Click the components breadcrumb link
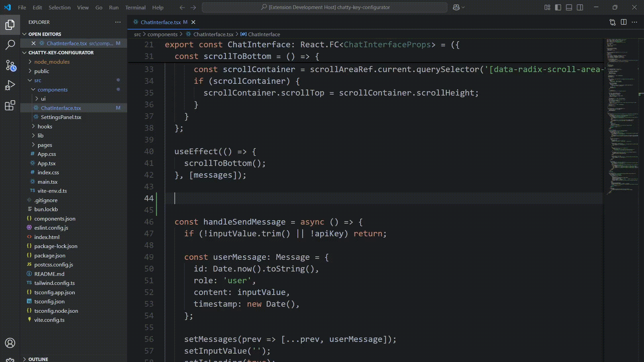Screen dimensions: 644x362 (162, 34)
